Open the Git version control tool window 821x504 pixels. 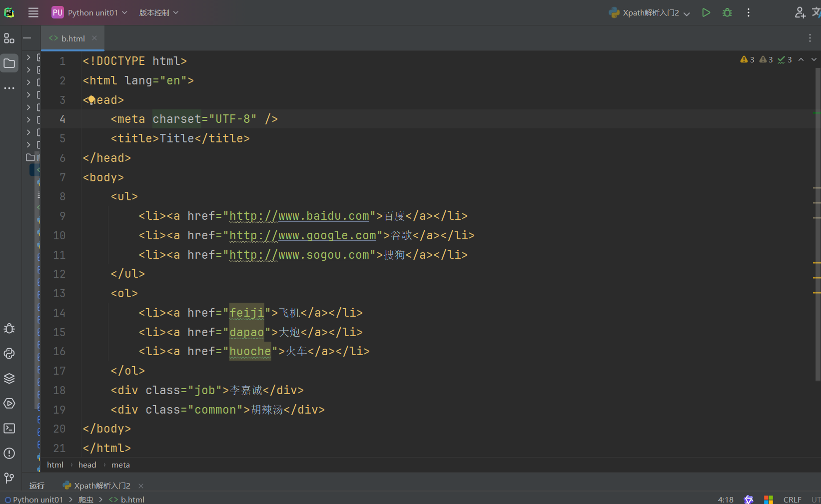click(x=9, y=479)
